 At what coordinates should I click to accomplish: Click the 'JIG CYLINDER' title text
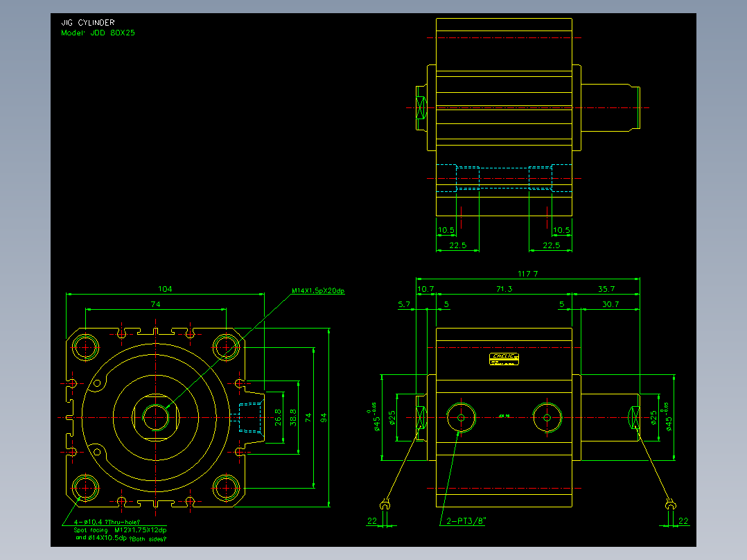(x=87, y=22)
